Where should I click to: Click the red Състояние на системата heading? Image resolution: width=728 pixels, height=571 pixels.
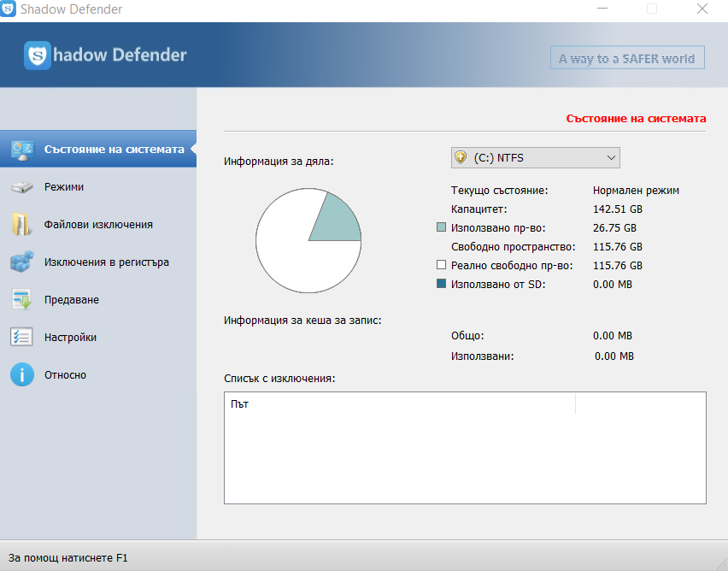point(636,119)
